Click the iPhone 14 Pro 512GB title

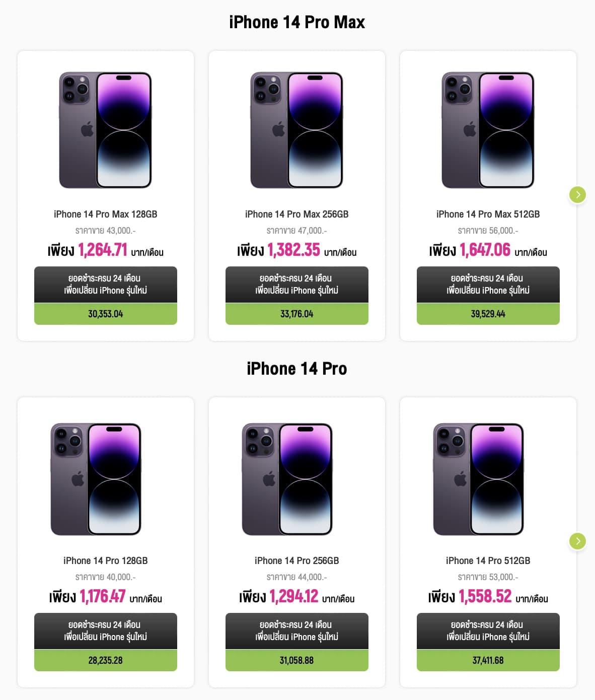click(x=488, y=561)
